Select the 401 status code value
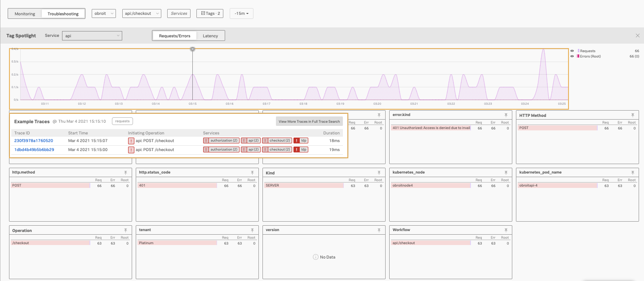Image resolution: width=644 pixels, height=281 pixels. 178,185
